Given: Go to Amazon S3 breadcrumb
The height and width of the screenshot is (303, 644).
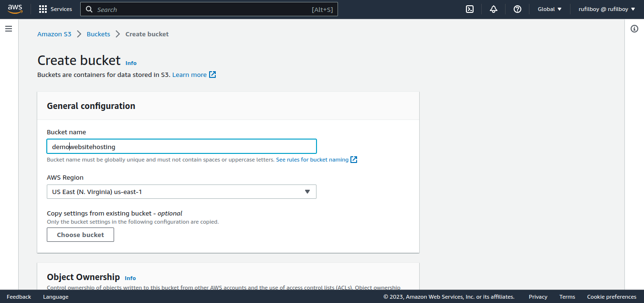Looking at the screenshot, I should [54, 34].
